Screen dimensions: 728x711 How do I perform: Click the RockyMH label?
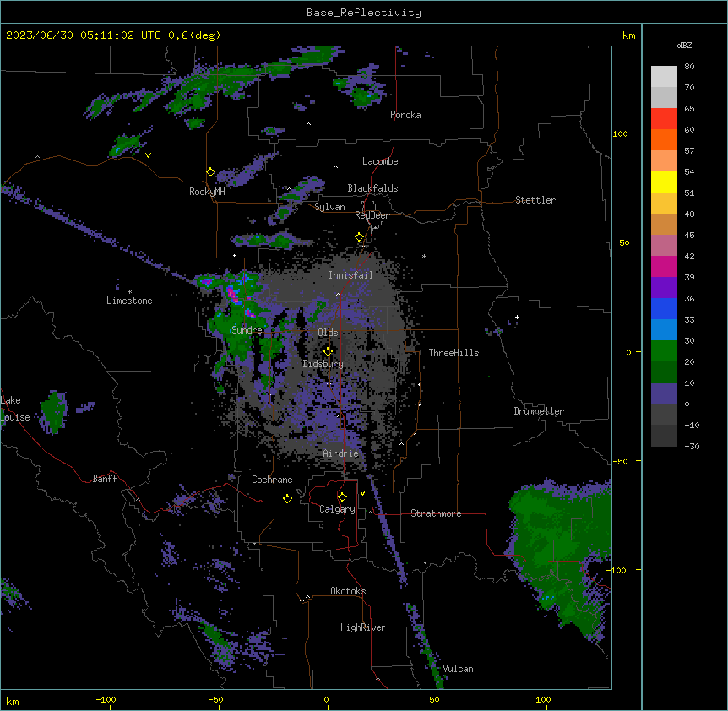[x=207, y=192]
